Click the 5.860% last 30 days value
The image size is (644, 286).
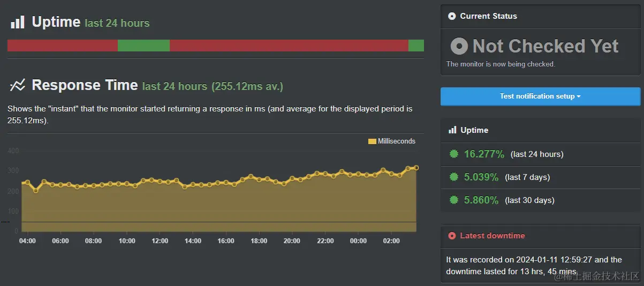point(481,200)
